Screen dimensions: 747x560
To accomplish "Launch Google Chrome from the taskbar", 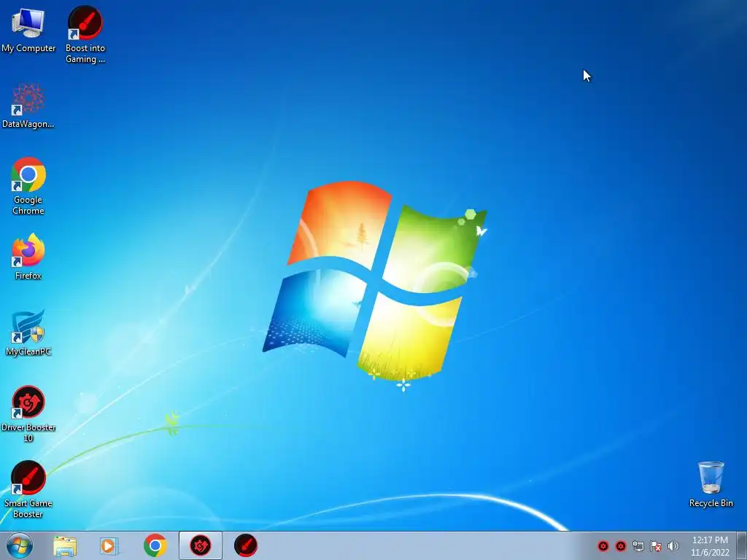I will pyautogui.click(x=155, y=545).
